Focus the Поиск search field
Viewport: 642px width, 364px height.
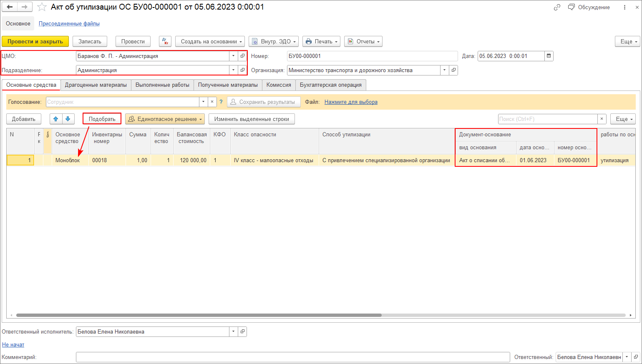click(548, 119)
